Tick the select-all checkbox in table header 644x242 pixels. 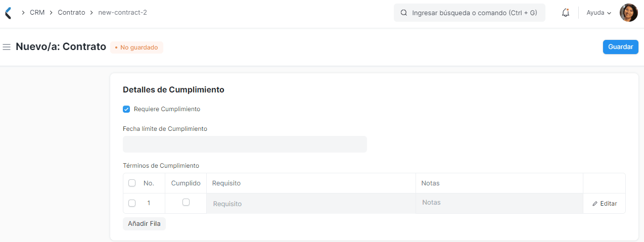pyautogui.click(x=132, y=183)
